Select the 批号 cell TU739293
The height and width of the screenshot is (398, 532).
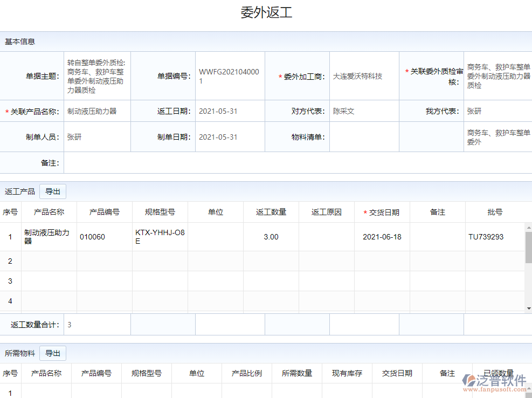pyautogui.click(x=493, y=237)
